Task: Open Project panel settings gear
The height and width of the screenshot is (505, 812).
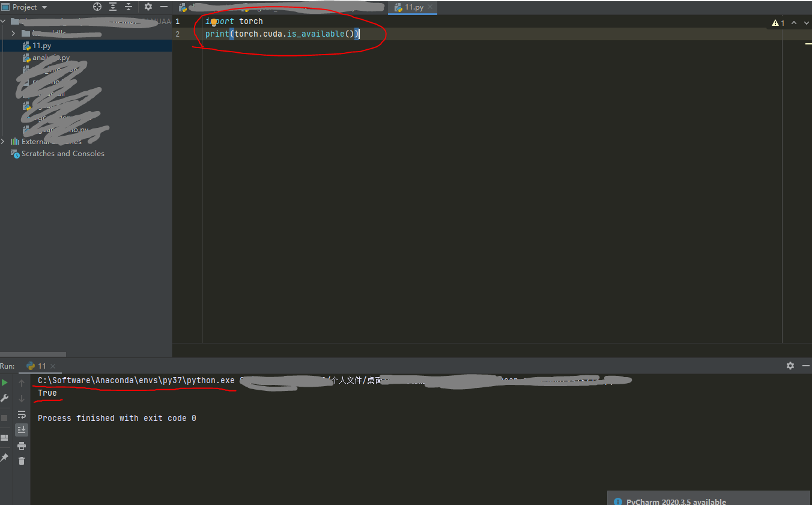Action: click(x=148, y=7)
